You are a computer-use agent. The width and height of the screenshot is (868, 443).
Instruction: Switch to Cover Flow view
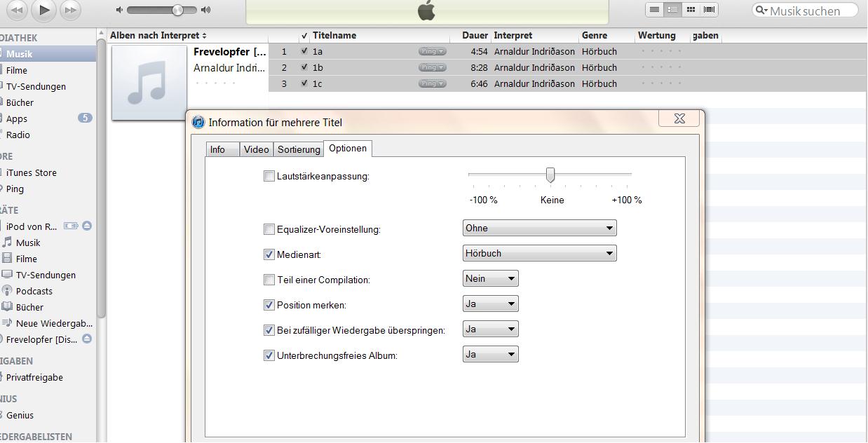(x=709, y=9)
